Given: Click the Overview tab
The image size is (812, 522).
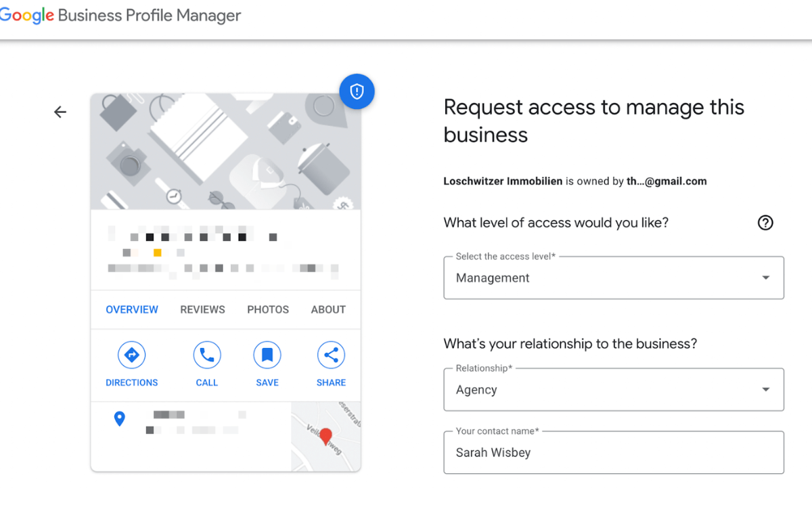Looking at the screenshot, I should [x=131, y=309].
